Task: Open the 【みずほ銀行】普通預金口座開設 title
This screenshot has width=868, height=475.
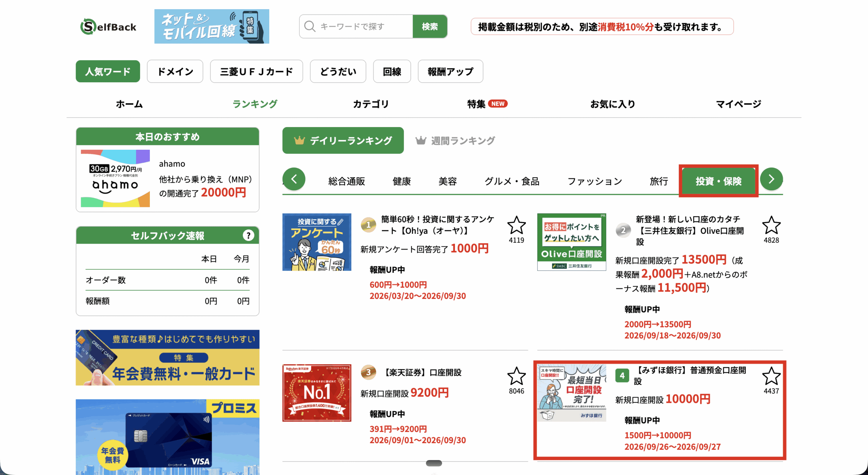Action: [x=690, y=375]
